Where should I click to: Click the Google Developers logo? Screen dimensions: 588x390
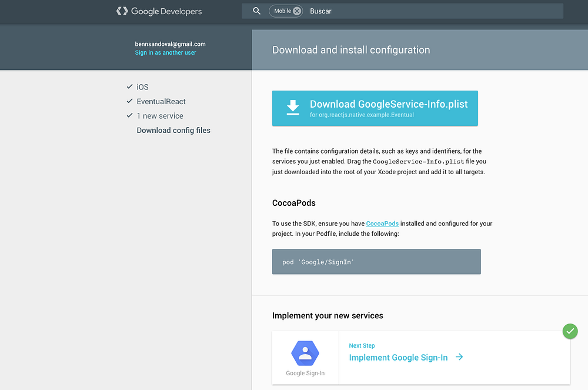(x=159, y=11)
